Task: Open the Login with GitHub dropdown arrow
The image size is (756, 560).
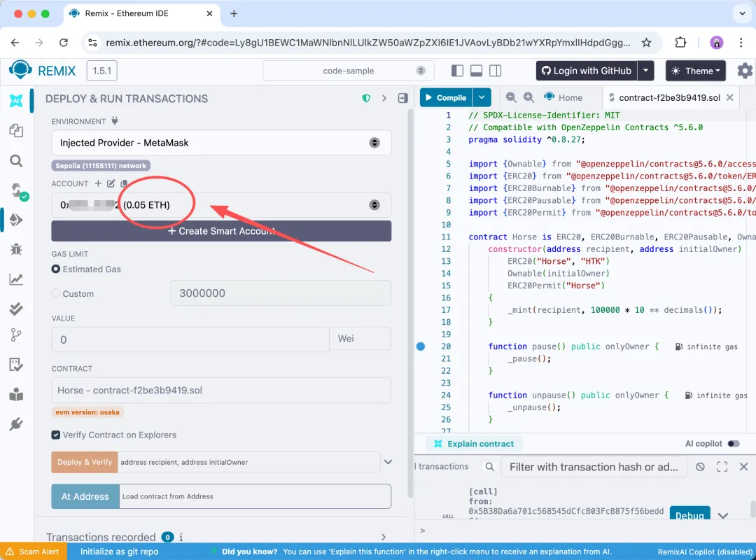Action: tap(645, 71)
